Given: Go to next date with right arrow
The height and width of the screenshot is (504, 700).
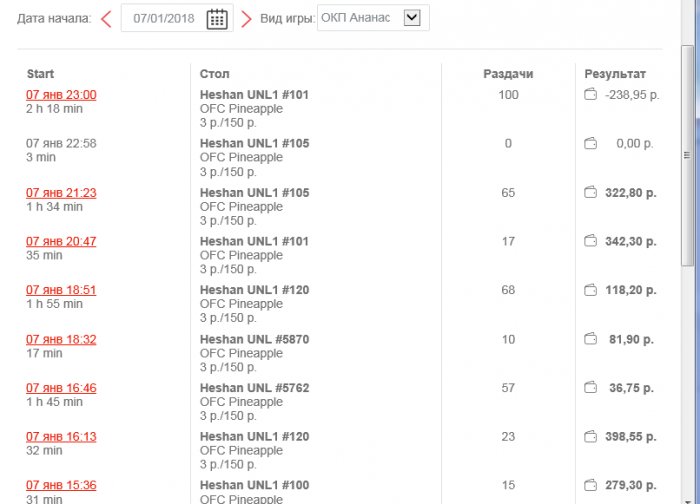Looking at the screenshot, I should [x=246, y=19].
